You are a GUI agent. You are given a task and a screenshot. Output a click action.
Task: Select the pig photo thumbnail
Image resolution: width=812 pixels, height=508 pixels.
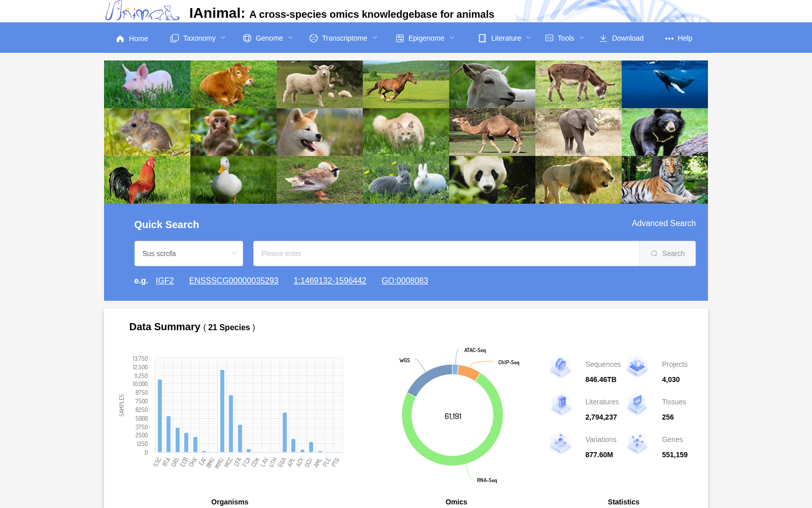[147, 84]
